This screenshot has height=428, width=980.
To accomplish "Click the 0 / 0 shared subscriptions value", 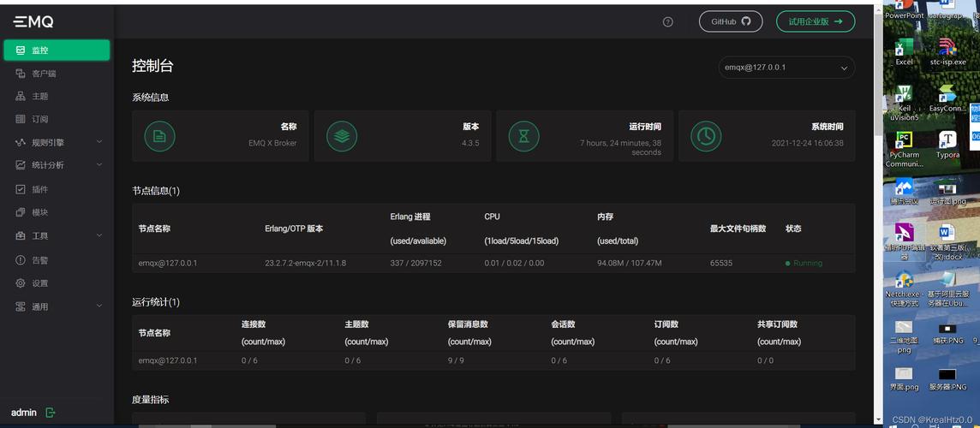I will click(765, 360).
